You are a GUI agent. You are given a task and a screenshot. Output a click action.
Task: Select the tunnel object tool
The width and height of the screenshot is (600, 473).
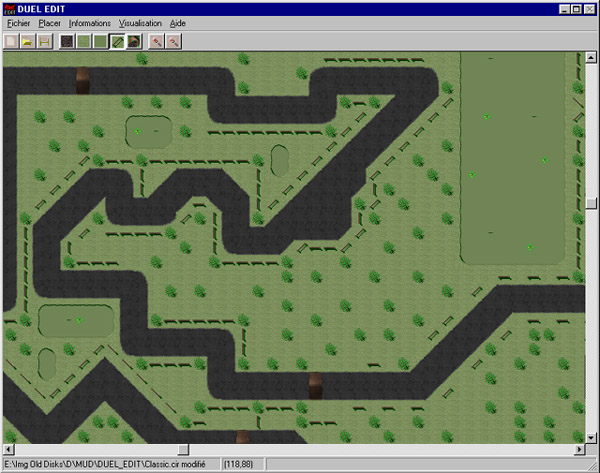click(x=134, y=41)
